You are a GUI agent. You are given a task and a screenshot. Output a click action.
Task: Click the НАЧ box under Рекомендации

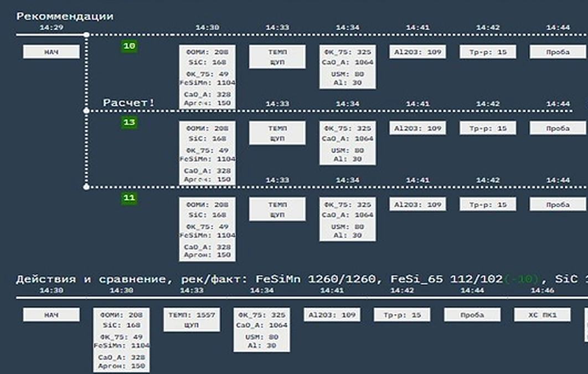coord(51,51)
